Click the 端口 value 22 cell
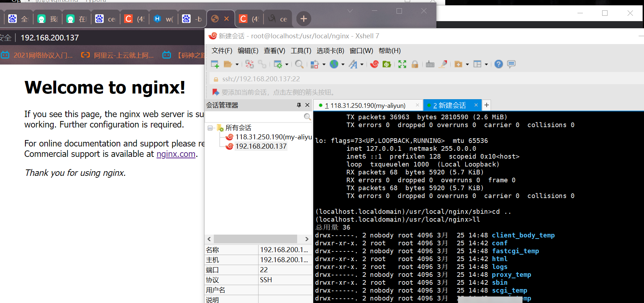The height and width of the screenshot is (303, 644). pos(285,270)
